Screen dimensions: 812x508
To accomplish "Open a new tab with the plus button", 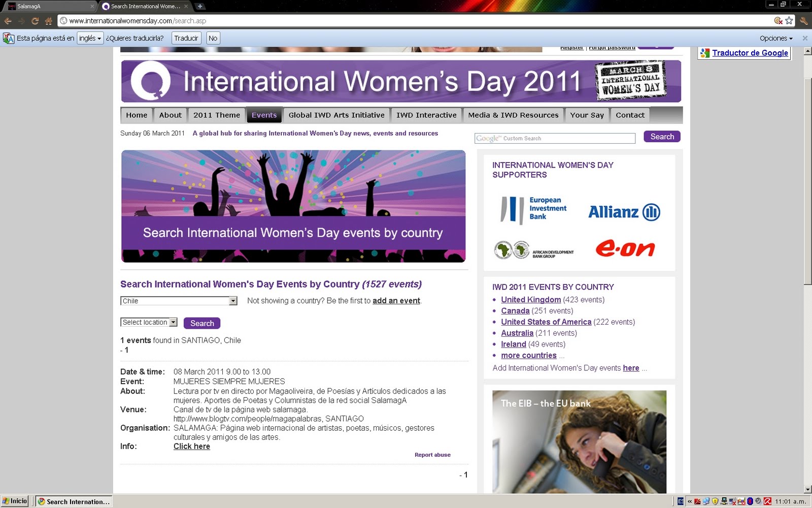I will (x=200, y=6).
